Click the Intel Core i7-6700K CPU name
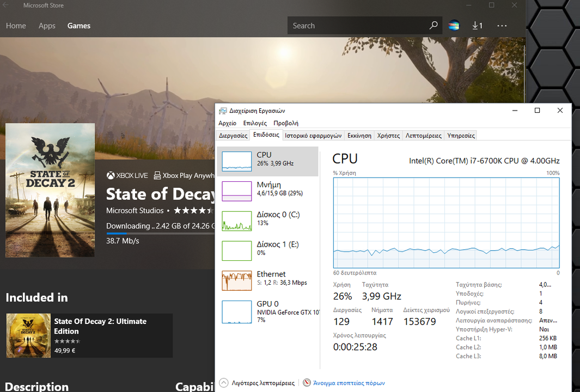 [484, 161]
